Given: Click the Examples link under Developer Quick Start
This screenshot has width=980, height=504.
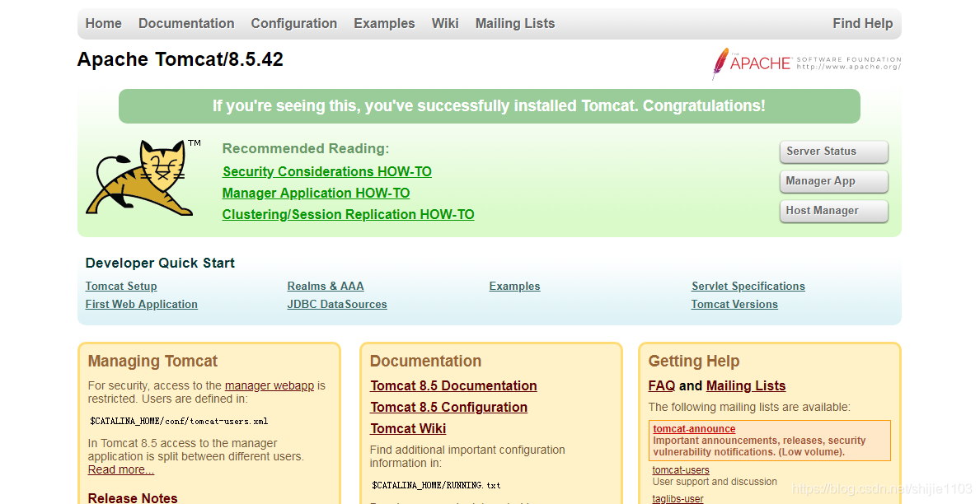Looking at the screenshot, I should click(x=514, y=286).
